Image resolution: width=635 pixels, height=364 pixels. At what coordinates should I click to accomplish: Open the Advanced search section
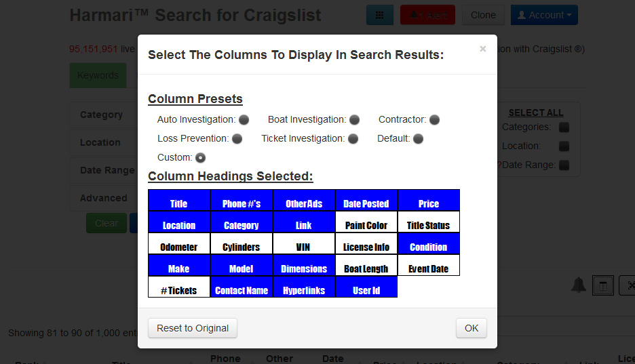pyautogui.click(x=104, y=198)
